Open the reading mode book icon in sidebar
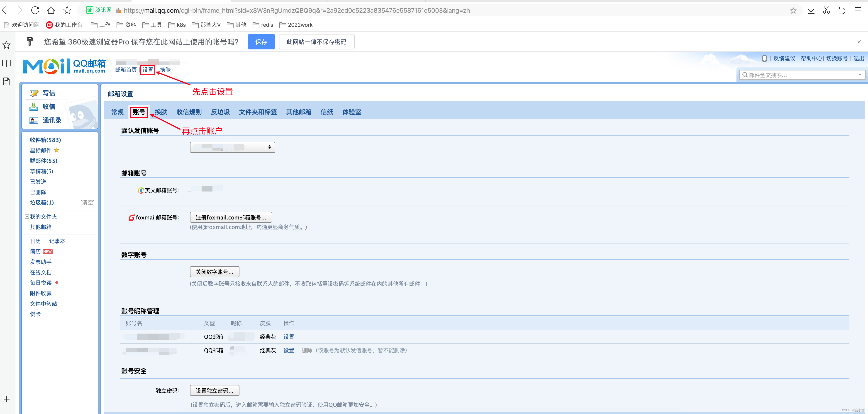The height and width of the screenshot is (414, 868). pos(6,63)
